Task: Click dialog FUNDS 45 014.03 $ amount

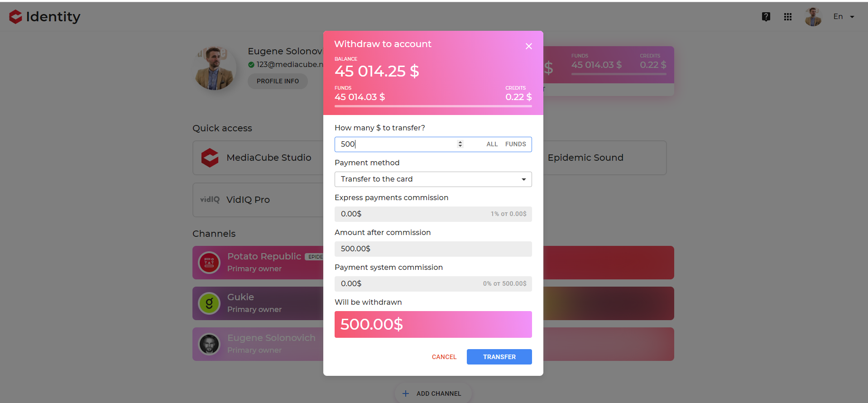Action: coord(360,97)
